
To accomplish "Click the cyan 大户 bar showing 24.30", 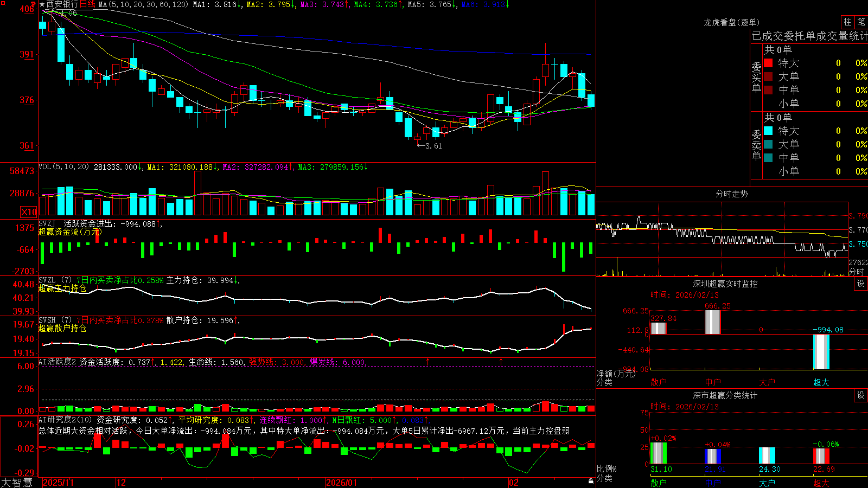I will point(767,455).
